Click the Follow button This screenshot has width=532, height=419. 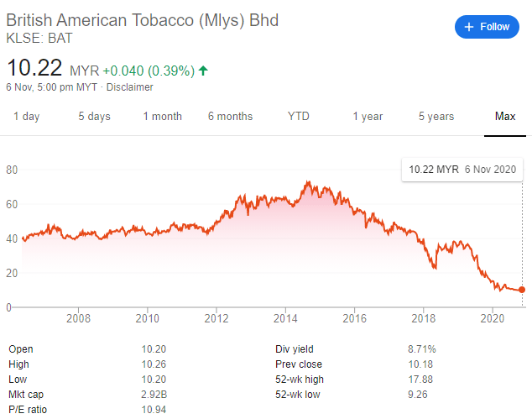pyautogui.click(x=488, y=27)
